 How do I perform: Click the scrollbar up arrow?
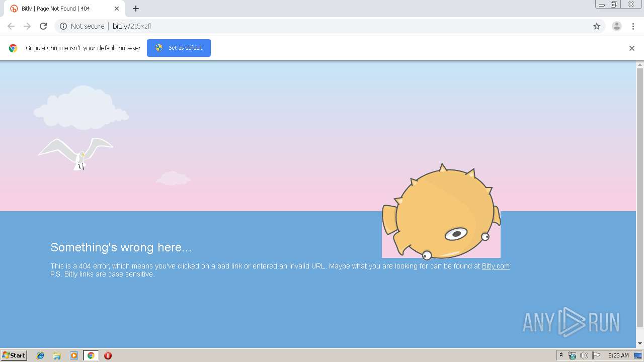(640, 65)
